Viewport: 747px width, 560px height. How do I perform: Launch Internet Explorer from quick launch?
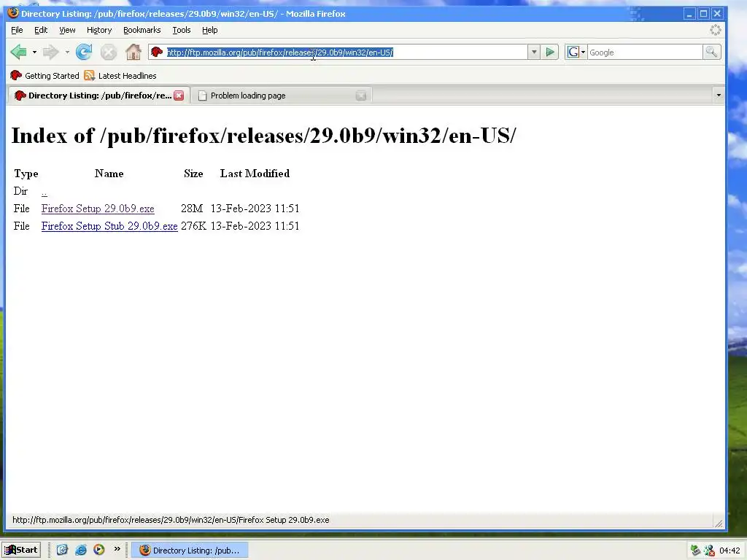(x=80, y=550)
